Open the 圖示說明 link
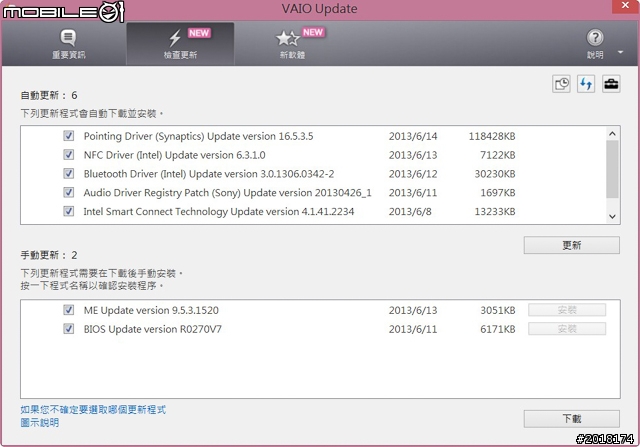Screen dimensions: 640x447 pos(40,423)
